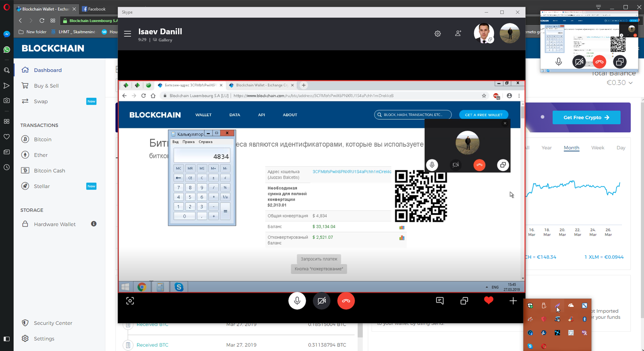Viewport: 644px width, 351px height.
Task: Click the search icon in Opera sidebar
Action: (x=6, y=70)
